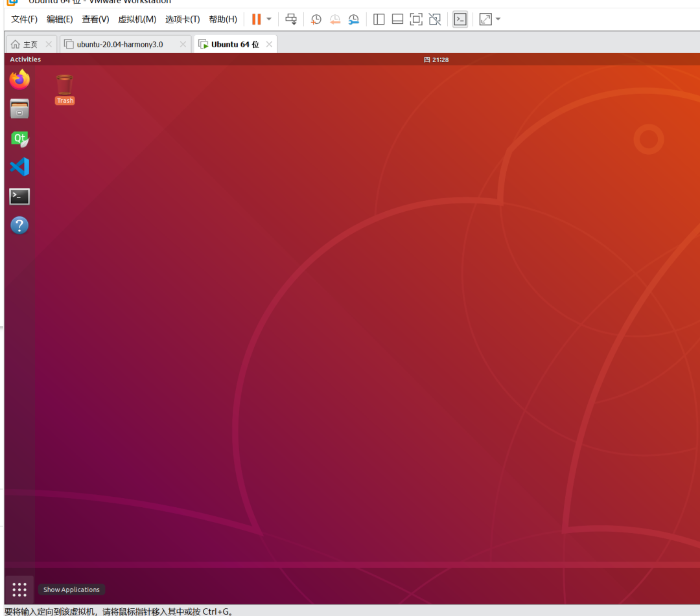The height and width of the screenshot is (616, 700).
Task: Open Ubuntu Help from the dock
Action: 19,225
